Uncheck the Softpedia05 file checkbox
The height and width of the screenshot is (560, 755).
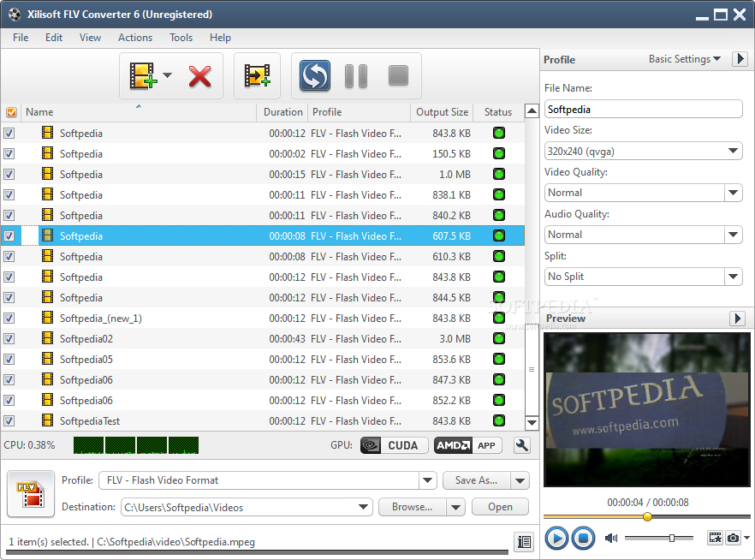click(x=9, y=360)
